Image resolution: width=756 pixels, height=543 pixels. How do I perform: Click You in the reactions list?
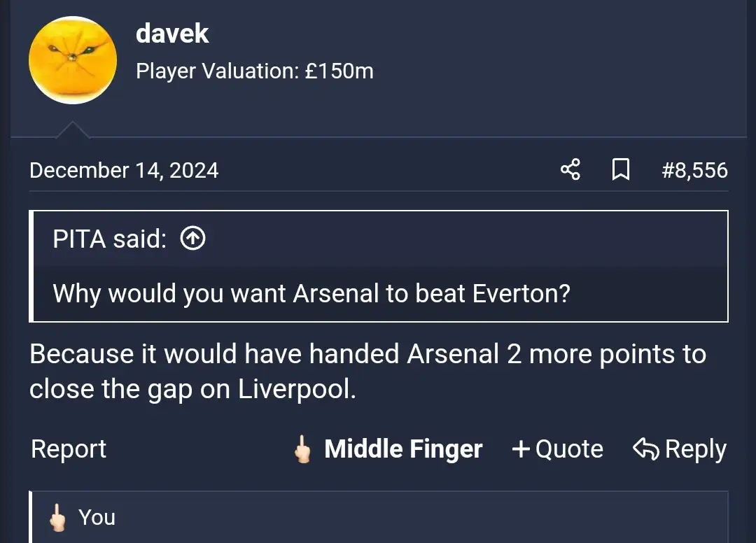(97, 518)
